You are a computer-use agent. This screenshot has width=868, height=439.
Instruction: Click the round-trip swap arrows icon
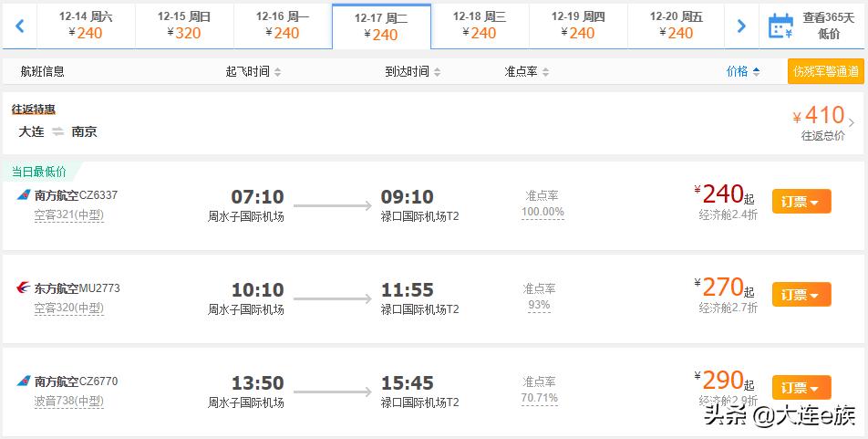pos(57,131)
